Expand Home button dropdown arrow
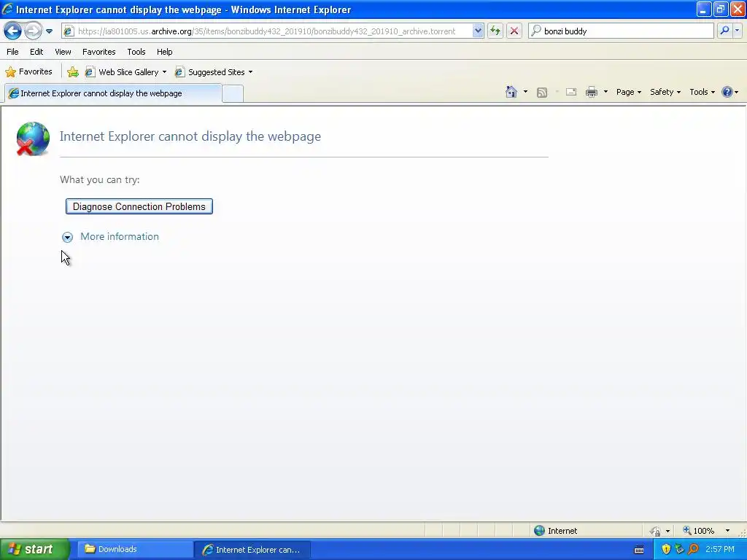The image size is (747, 560). coord(525,92)
